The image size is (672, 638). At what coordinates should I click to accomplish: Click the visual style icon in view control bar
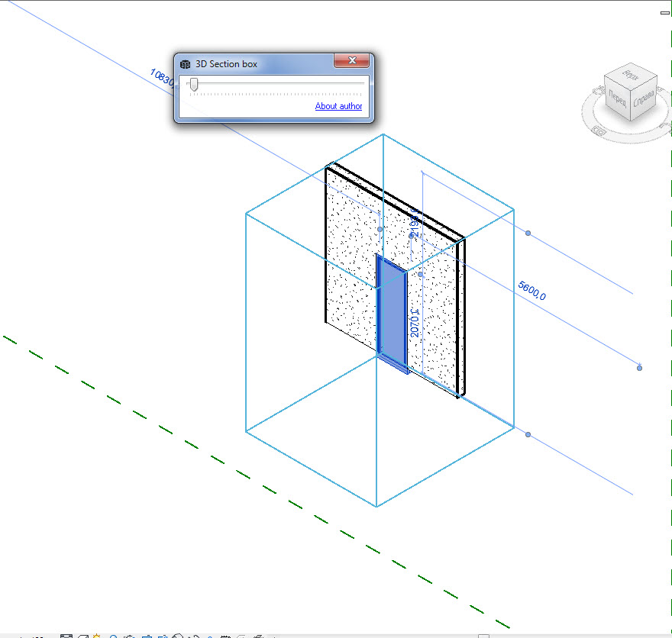point(82,636)
